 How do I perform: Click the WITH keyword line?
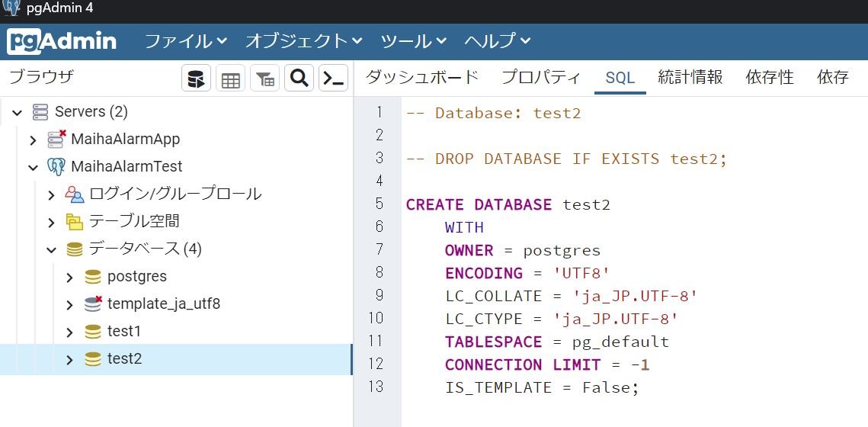464,228
